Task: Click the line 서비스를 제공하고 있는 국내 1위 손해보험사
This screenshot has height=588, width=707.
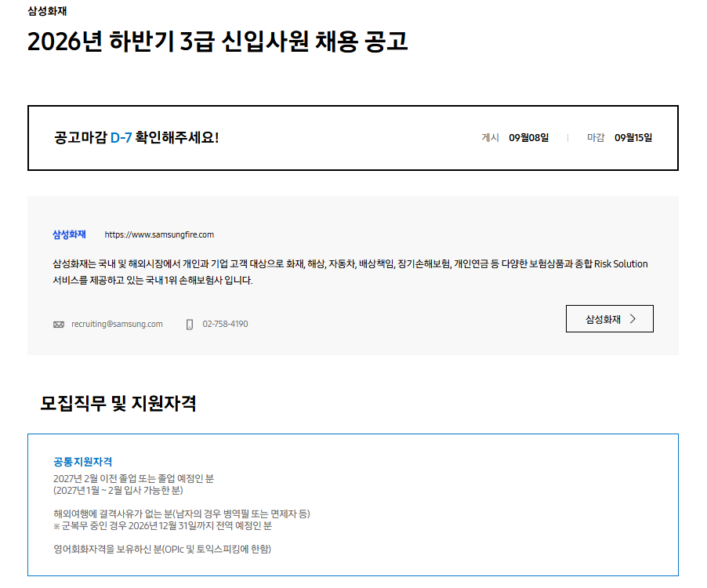Action: [x=153, y=281]
